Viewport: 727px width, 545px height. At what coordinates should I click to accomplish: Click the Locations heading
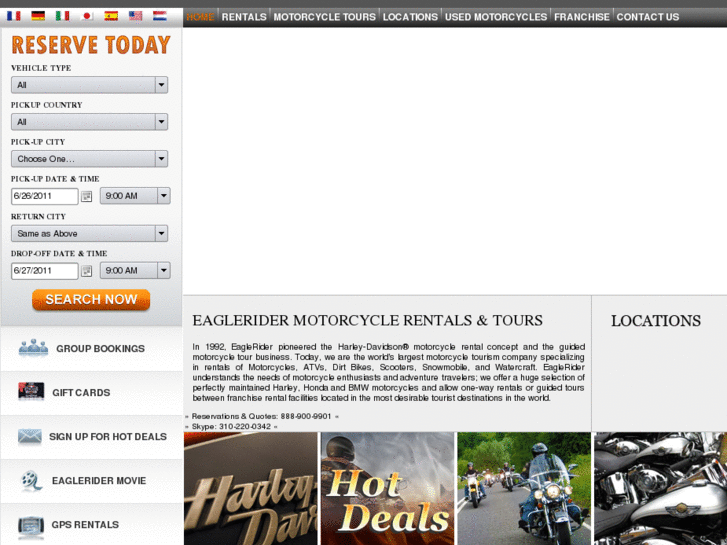[656, 321]
